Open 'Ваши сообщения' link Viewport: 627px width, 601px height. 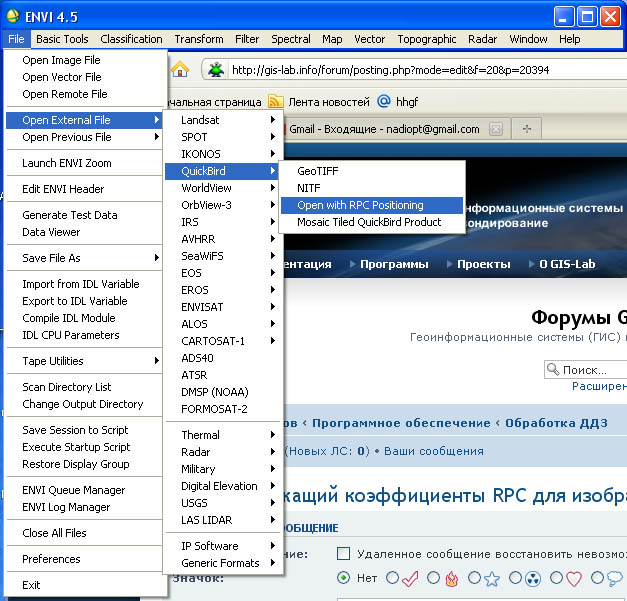coord(434,451)
